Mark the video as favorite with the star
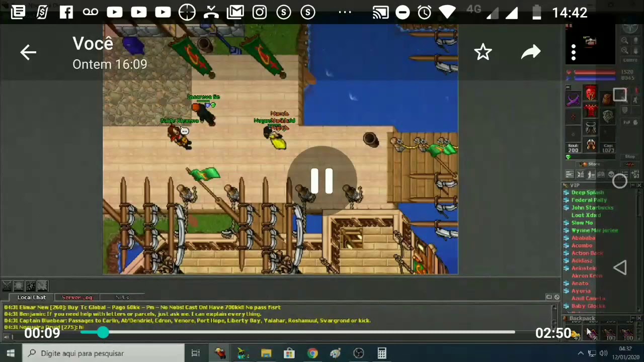This screenshot has height=362, width=644. click(483, 52)
